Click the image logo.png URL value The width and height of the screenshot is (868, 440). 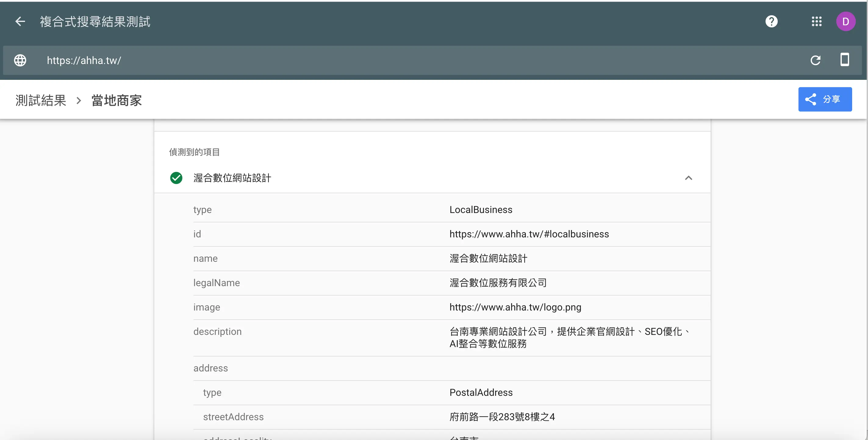(515, 307)
